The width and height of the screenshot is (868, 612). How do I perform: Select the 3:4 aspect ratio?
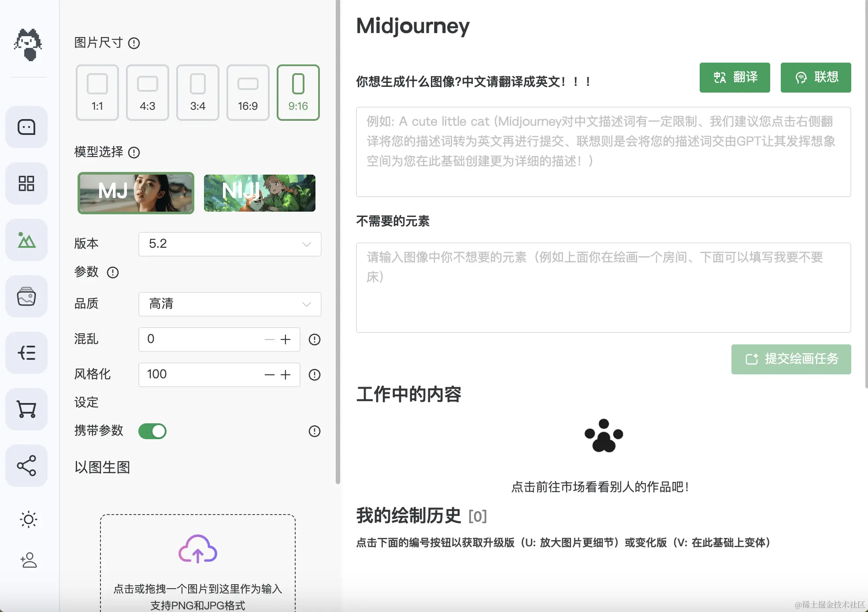(198, 93)
